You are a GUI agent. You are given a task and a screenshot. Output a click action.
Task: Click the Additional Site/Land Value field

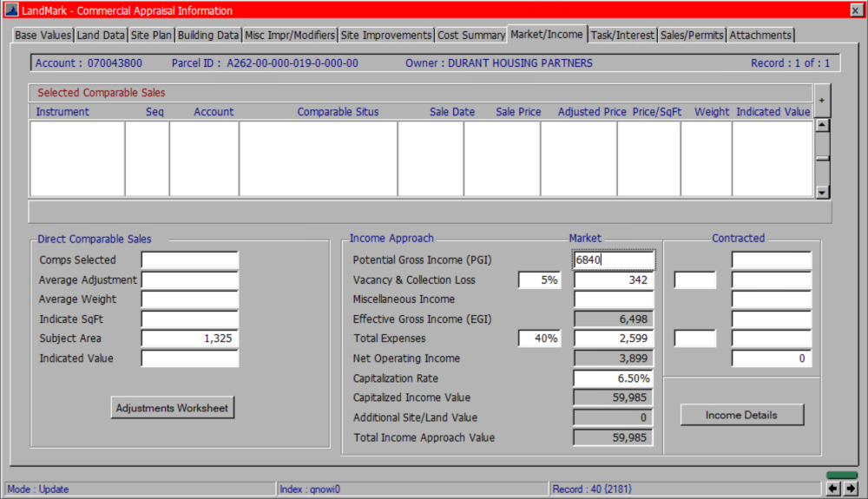pos(614,417)
